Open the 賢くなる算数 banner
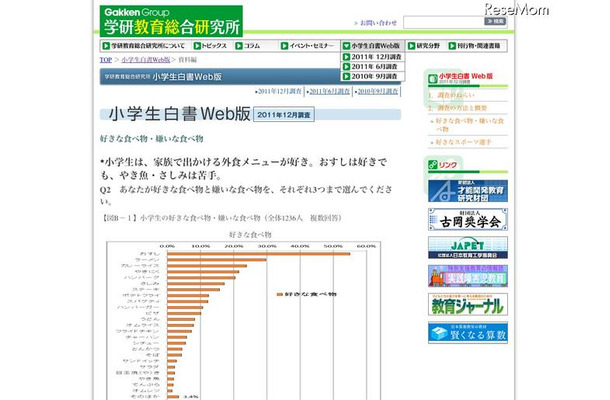Image resolution: width=610 pixels, height=400 pixels. [468, 333]
